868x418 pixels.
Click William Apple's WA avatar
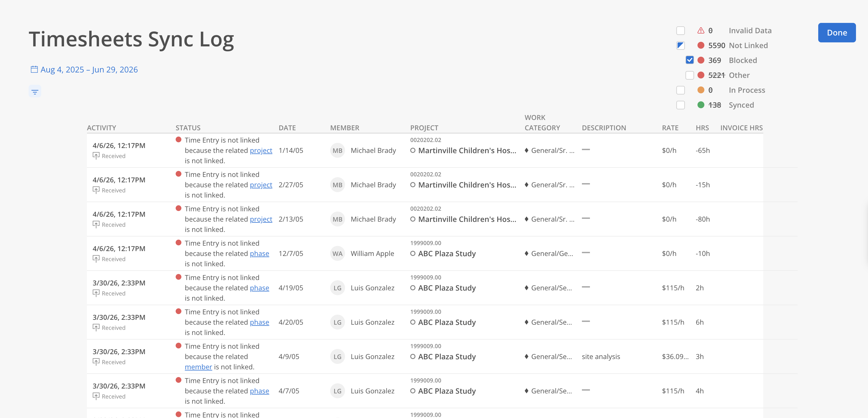tap(337, 254)
